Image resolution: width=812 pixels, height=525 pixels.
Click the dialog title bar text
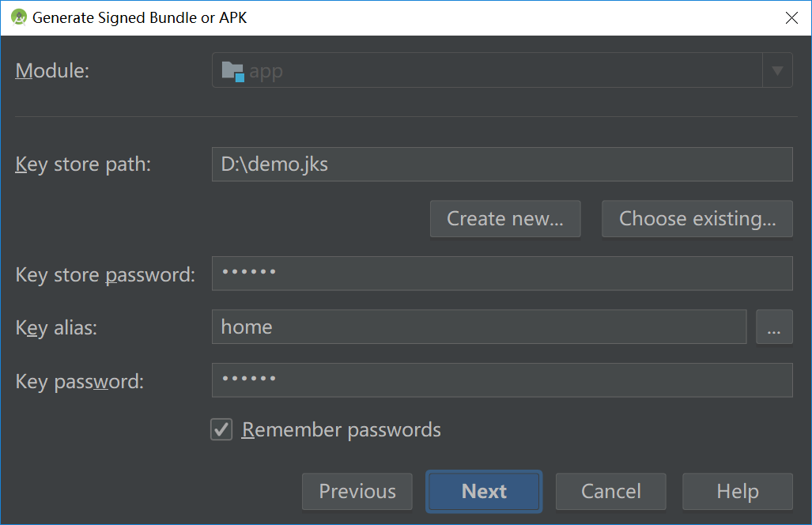click(x=140, y=17)
